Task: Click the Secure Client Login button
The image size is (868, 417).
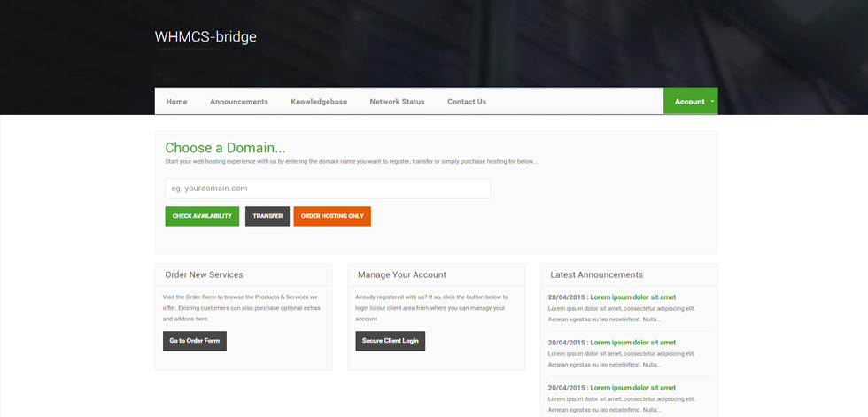Action: [x=391, y=341]
